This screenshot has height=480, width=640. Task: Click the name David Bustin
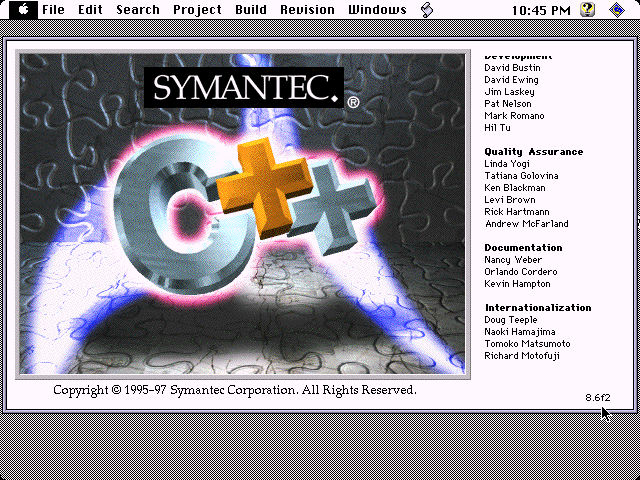pos(512,68)
